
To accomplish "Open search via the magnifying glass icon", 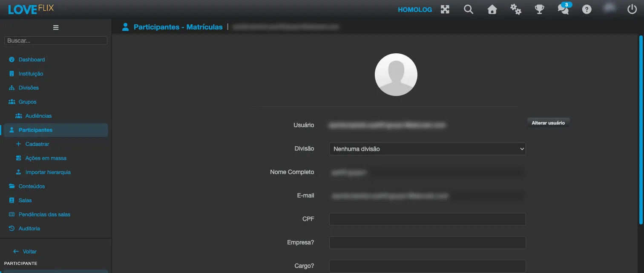I will (x=469, y=9).
